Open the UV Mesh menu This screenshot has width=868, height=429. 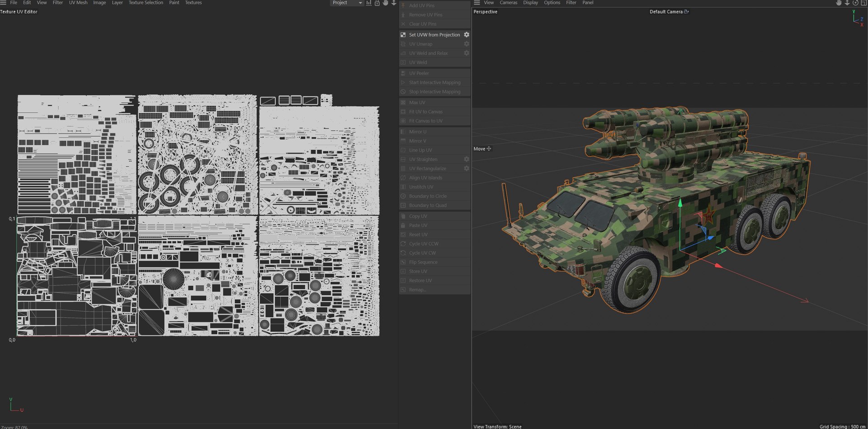pyautogui.click(x=78, y=3)
